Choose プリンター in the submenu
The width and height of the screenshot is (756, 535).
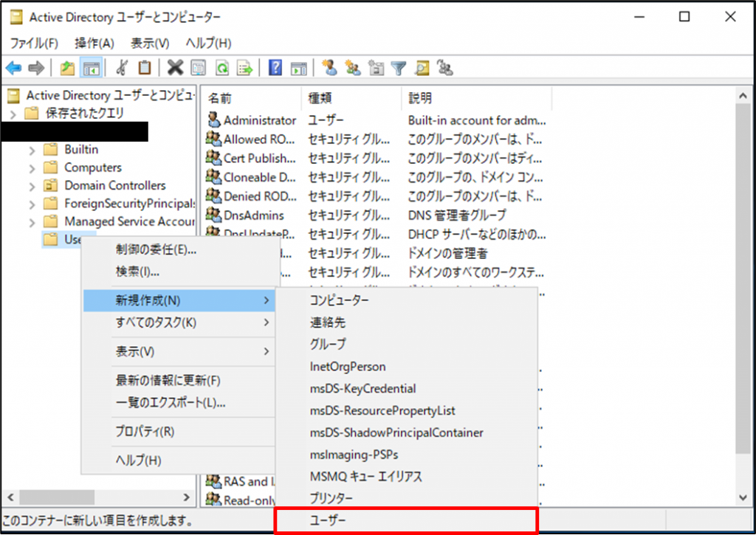pyautogui.click(x=406, y=498)
